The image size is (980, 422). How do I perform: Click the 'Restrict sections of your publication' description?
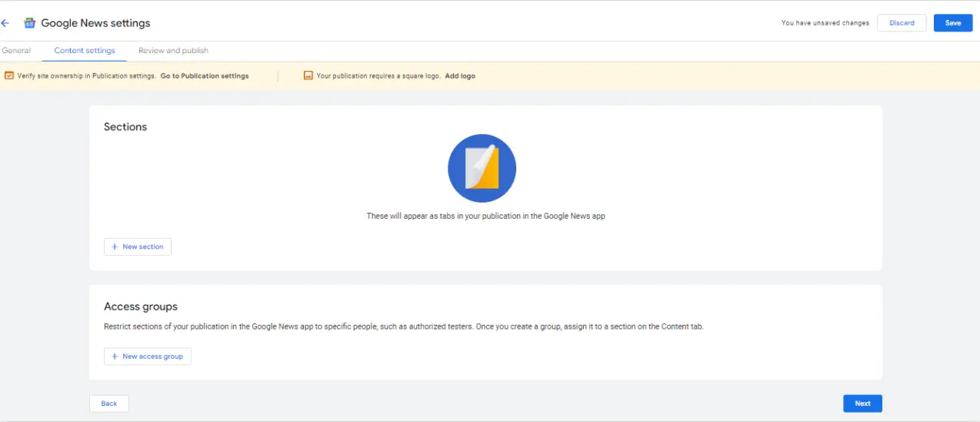tap(404, 327)
